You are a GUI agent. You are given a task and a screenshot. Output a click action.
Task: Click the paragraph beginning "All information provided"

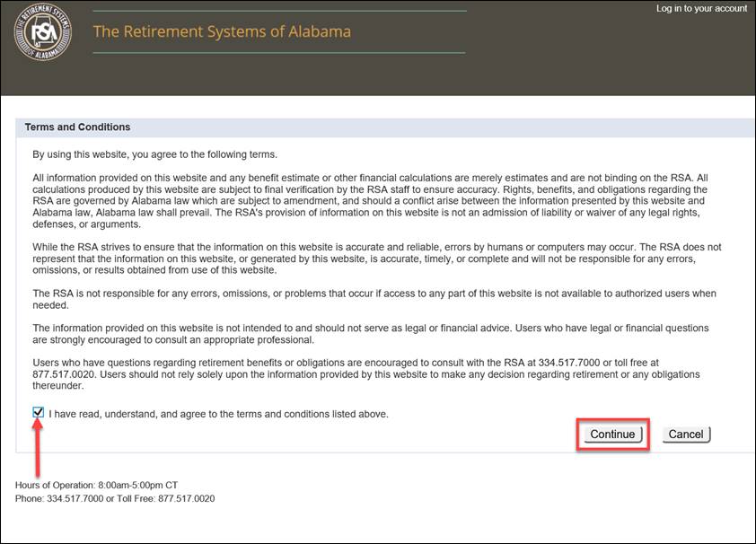(370, 201)
